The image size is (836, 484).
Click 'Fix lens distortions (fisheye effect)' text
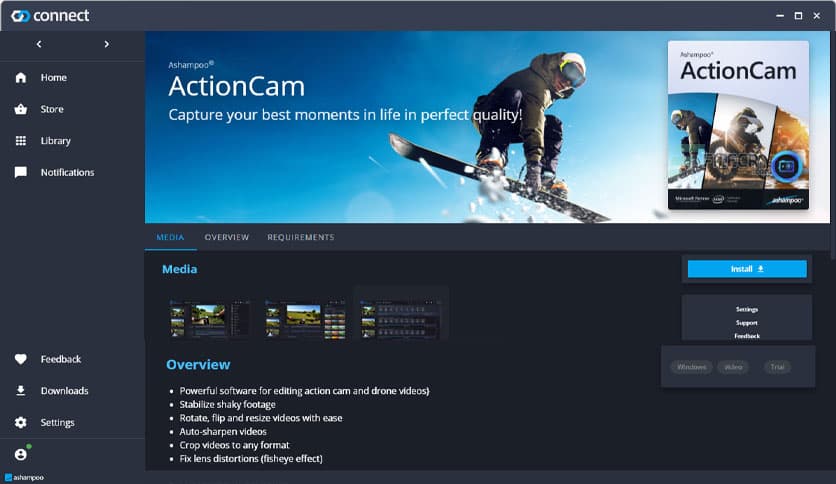point(251,458)
